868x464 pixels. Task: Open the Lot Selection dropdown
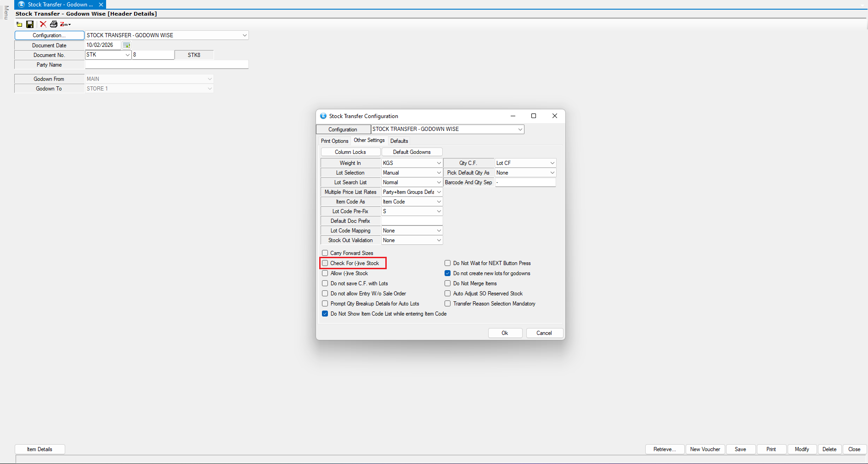tap(439, 173)
